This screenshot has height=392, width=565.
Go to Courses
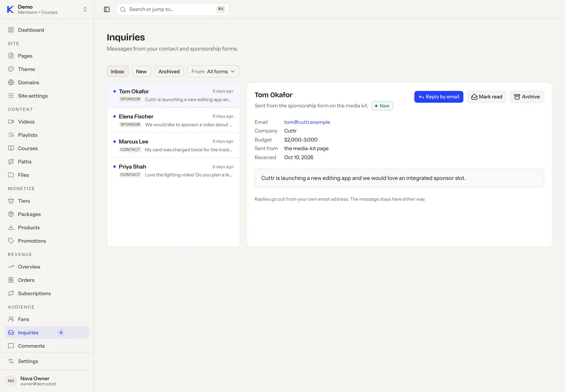click(x=47, y=148)
